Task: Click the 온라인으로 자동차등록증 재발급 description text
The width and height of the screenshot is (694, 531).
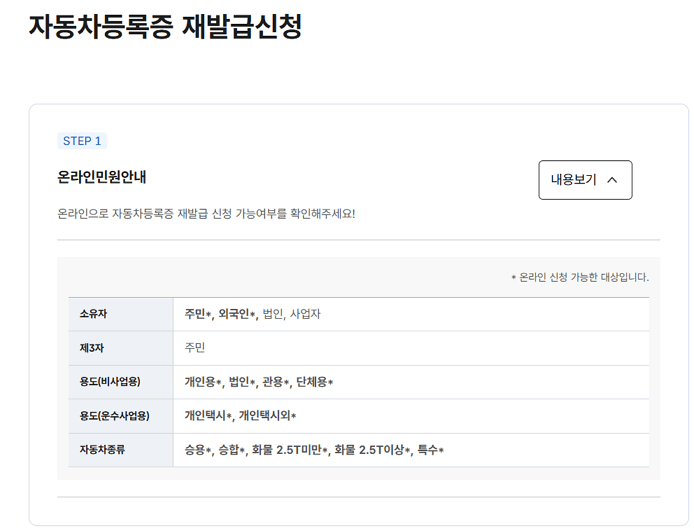Action: click(206, 214)
